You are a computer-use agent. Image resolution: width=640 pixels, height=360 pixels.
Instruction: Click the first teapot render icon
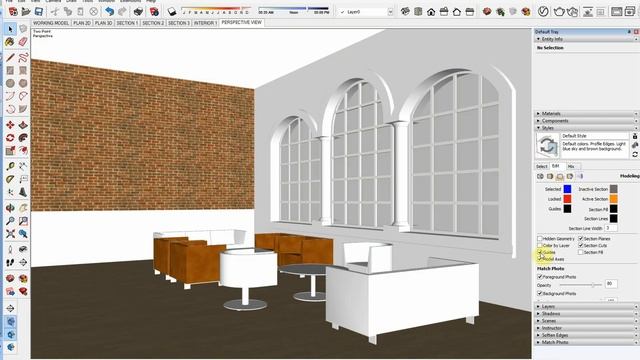[559, 11]
